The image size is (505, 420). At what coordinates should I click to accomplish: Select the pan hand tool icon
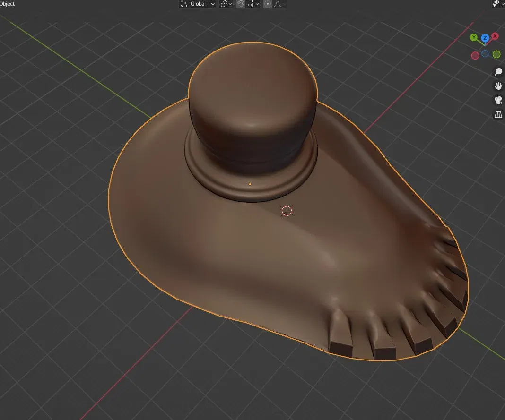(x=498, y=86)
